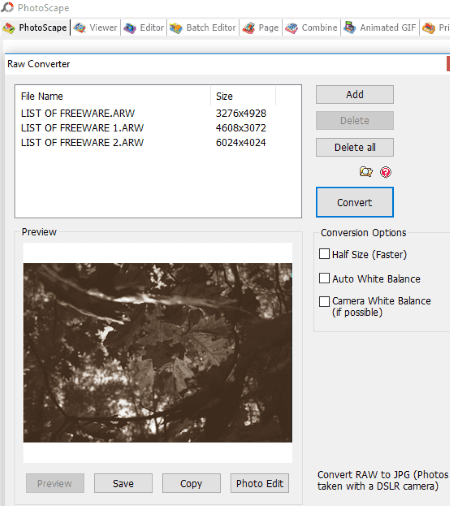Click the 3276x4928 size cell
The height and width of the screenshot is (506, 450).
(241, 113)
